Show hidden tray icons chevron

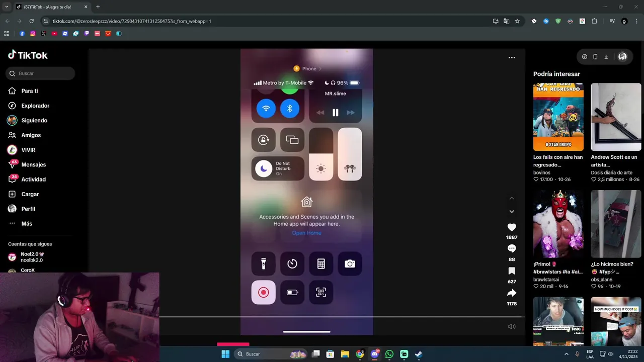567,354
